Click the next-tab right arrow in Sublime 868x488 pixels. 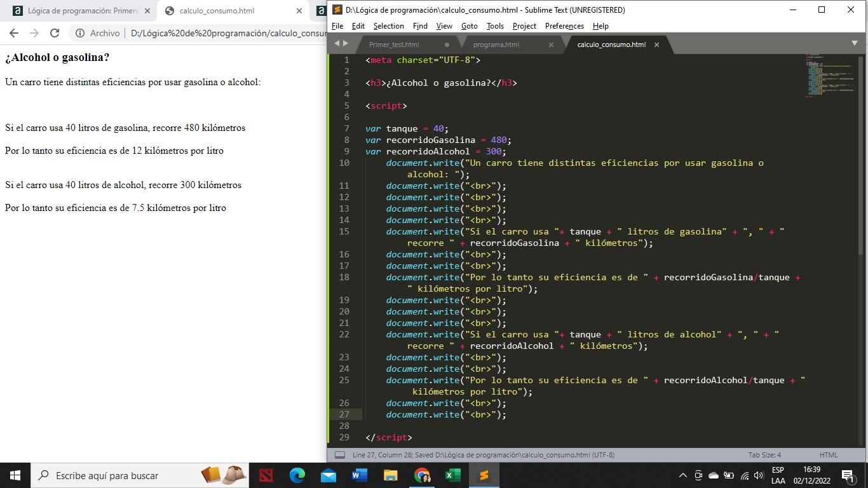[346, 43]
